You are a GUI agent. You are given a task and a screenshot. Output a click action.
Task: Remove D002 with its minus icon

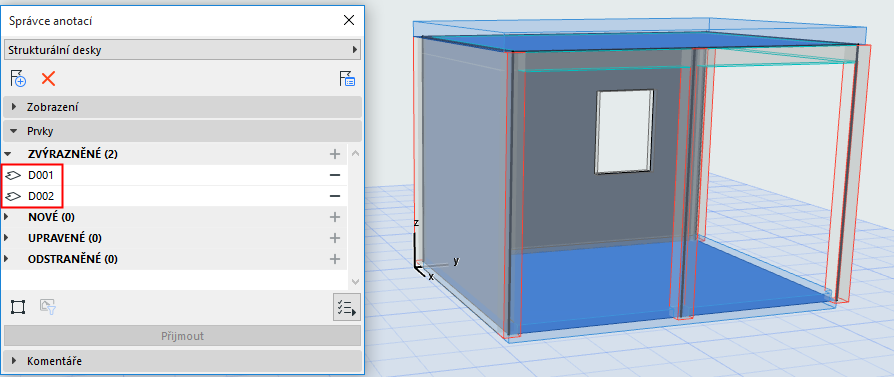point(335,196)
